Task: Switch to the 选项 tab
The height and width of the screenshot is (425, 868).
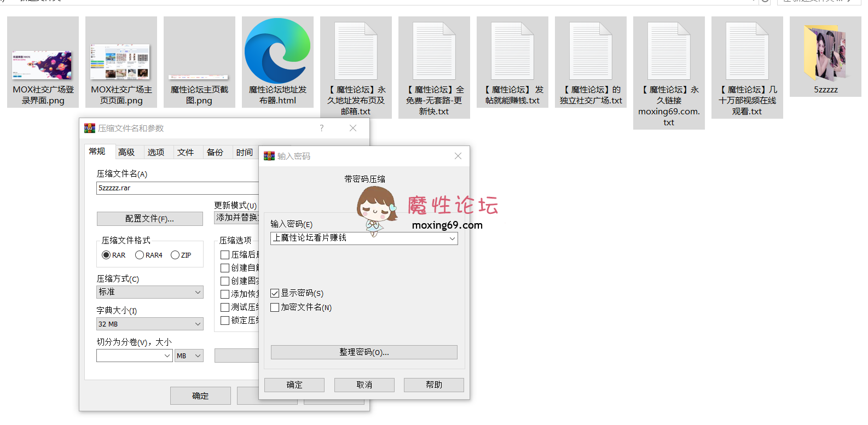Action: click(156, 153)
